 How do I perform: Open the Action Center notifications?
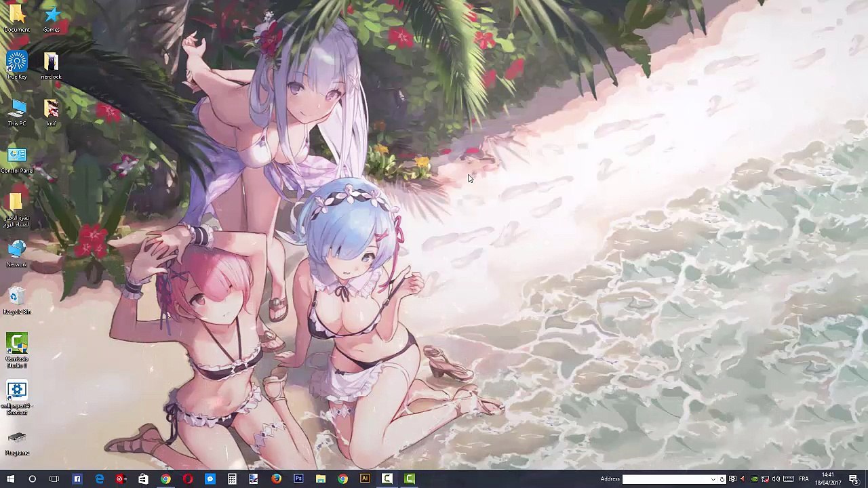854,479
